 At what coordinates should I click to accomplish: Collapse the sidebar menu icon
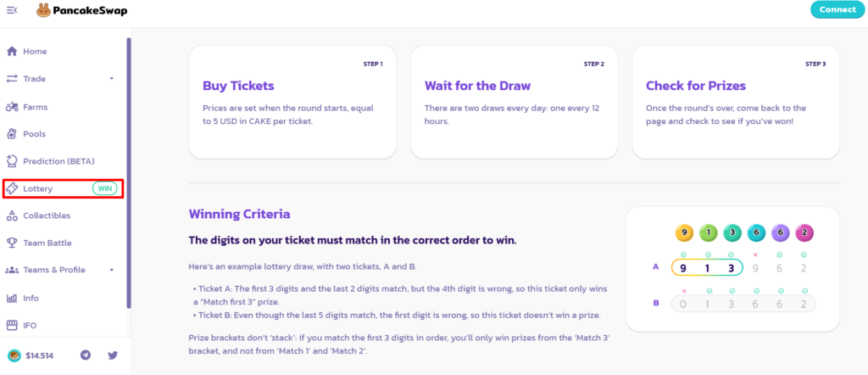pos(12,10)
